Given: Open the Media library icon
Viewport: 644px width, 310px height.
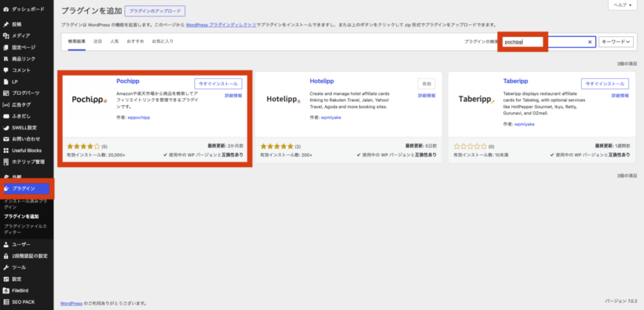Looking at the screenshot, I should pyautogui.click(x=6, y=36).
